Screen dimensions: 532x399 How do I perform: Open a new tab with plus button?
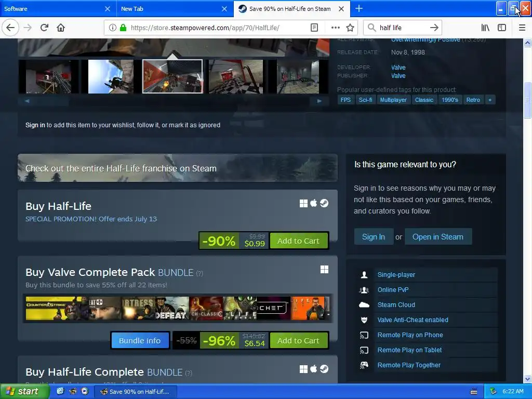point(359,8)
